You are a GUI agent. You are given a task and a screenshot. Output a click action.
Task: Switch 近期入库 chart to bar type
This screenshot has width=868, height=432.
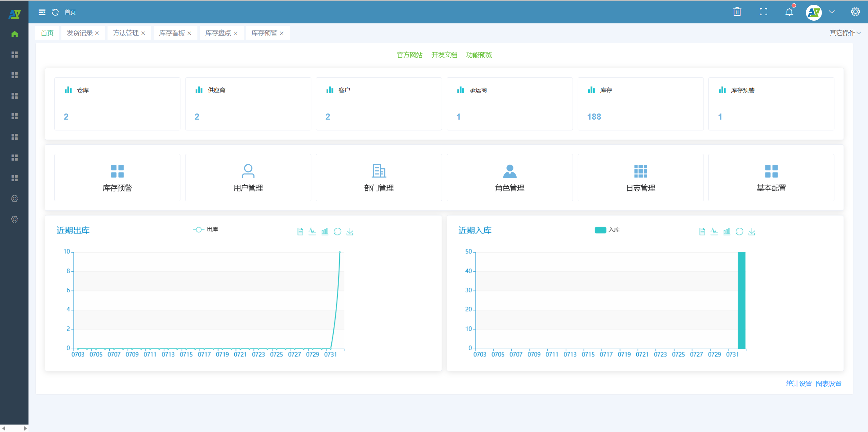(x=727, y=231)
